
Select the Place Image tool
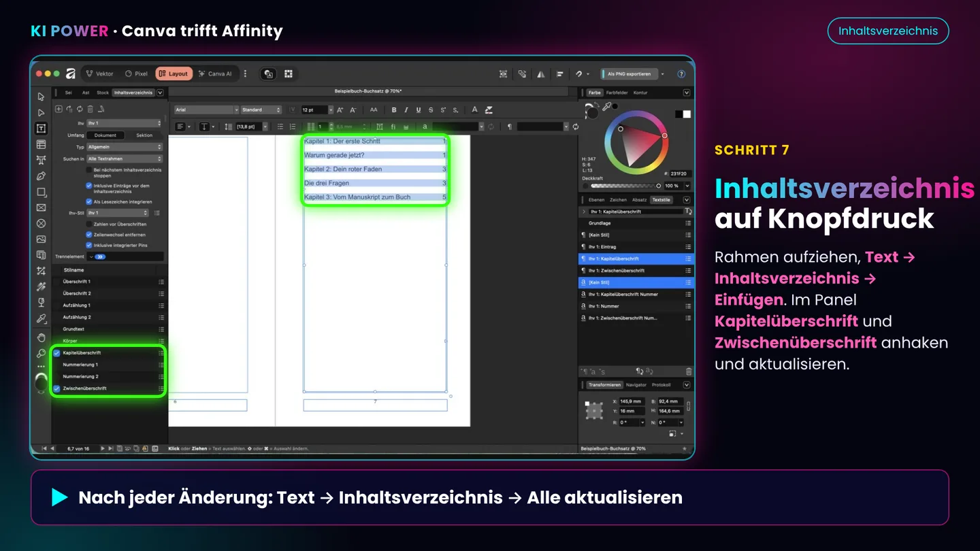(x=41, y=239)
